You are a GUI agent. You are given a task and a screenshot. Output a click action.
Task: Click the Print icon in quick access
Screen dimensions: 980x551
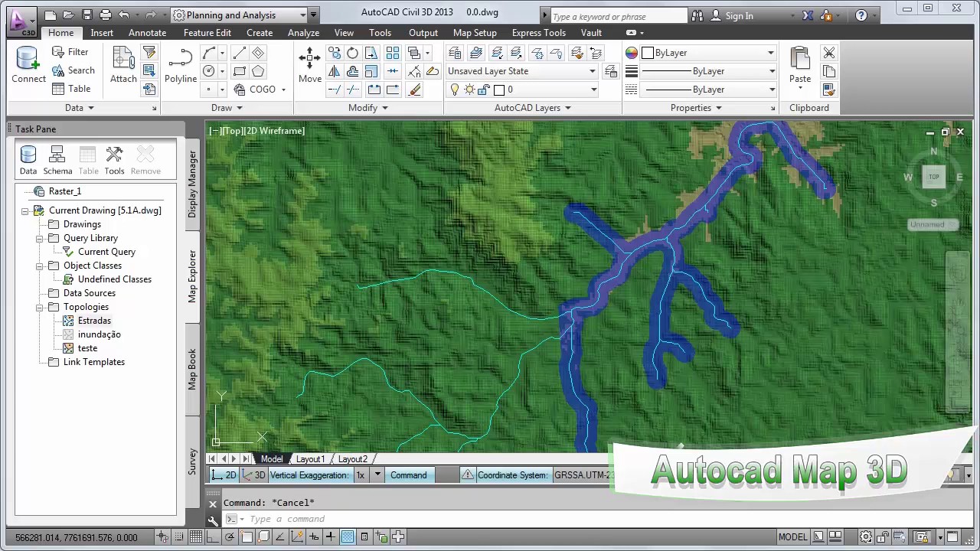pos(106,15)
